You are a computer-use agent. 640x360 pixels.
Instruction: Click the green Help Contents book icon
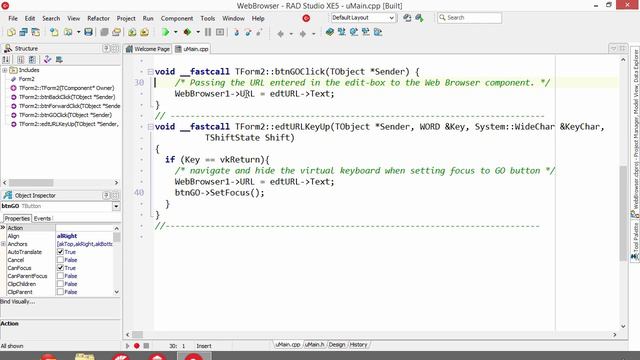(330, 32)
